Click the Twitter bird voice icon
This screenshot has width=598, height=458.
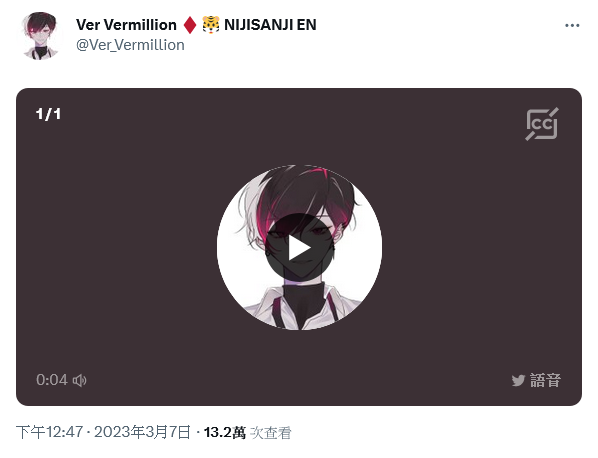click(518, 380)
